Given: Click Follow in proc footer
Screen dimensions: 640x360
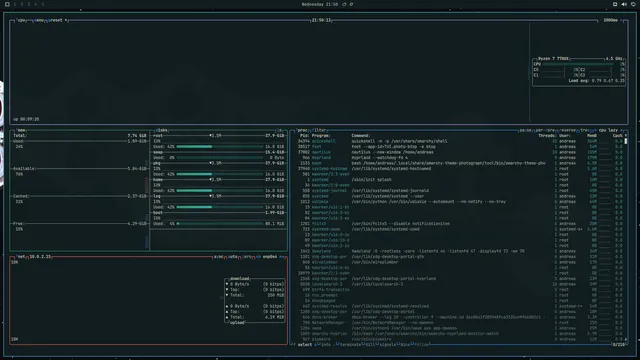Looking at the screenshot, I should (x=422, y=344).
